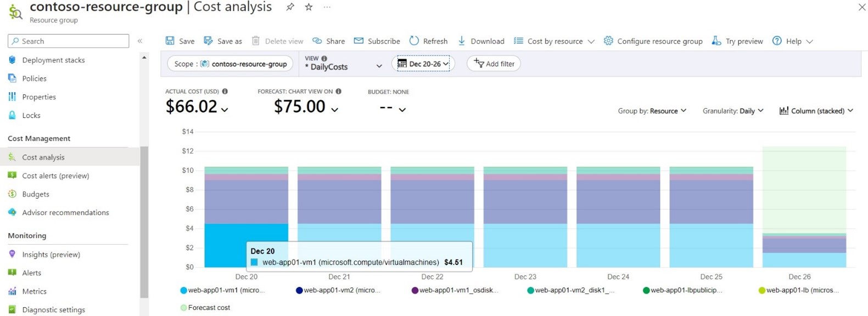Click the web-app01-vm2 legend color dot
The width and height of the screenshot is (868, 316).
(x=299, y=290)
